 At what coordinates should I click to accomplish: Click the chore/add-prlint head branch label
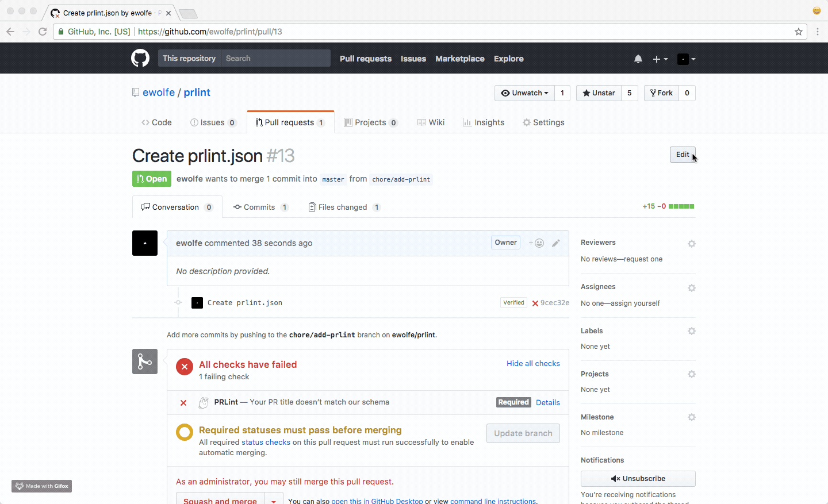point(401,179)
